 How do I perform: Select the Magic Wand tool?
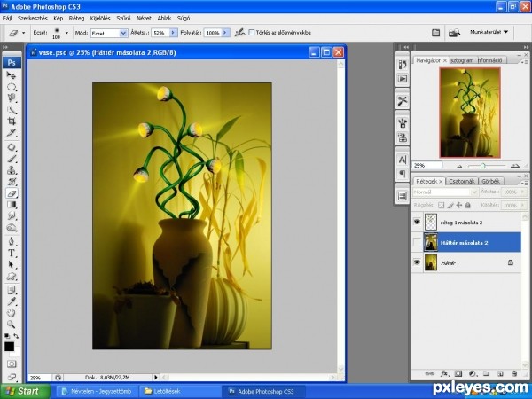point(12,110)
